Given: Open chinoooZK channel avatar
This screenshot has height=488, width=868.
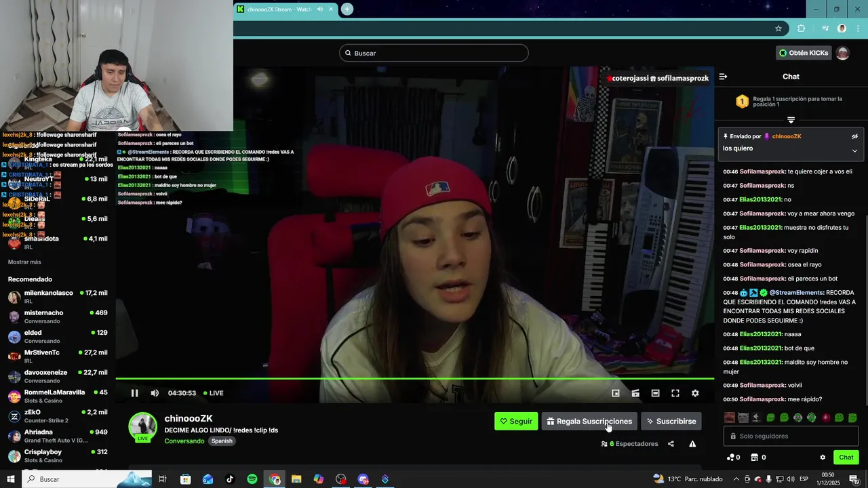Looking at the screenshot, I should pyautogui.click(x=142, y=427).
